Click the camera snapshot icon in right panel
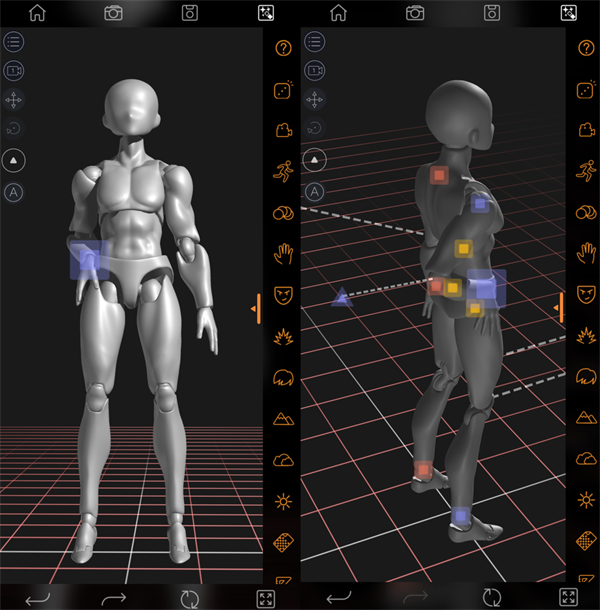 [x=414, y=13]
